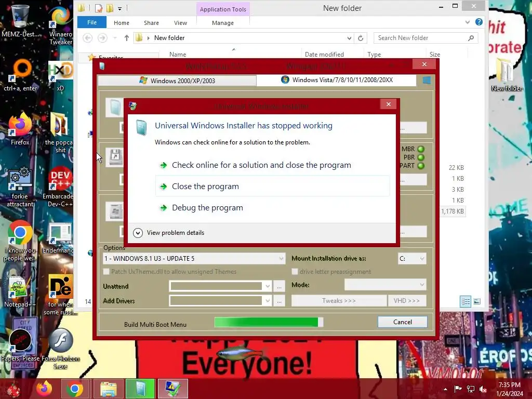This screenshot has height=399, width=532.
Task: Expand the Explorer ribbon chevron
Action: pos(467,22)
